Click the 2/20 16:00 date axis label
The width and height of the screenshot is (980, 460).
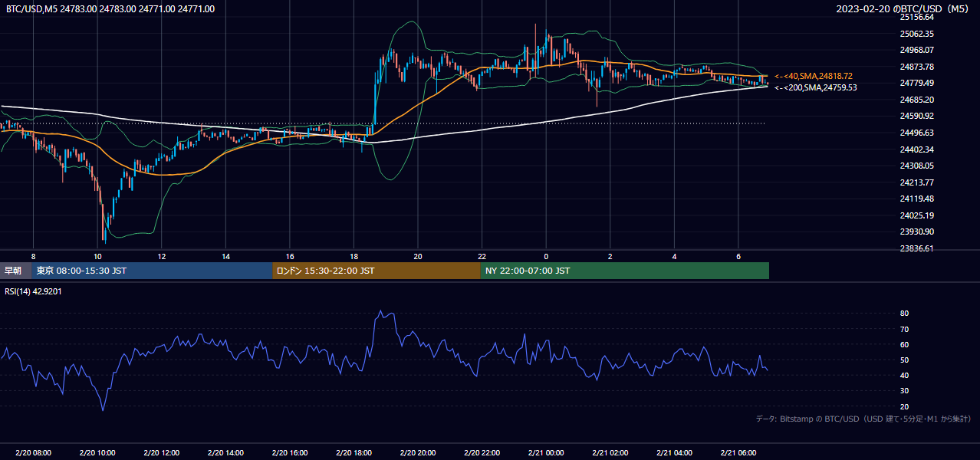tap(290, 452)
